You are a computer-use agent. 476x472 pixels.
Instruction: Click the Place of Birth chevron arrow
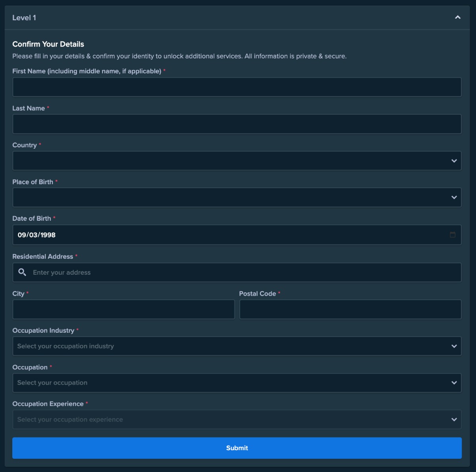tap(454, 197)
